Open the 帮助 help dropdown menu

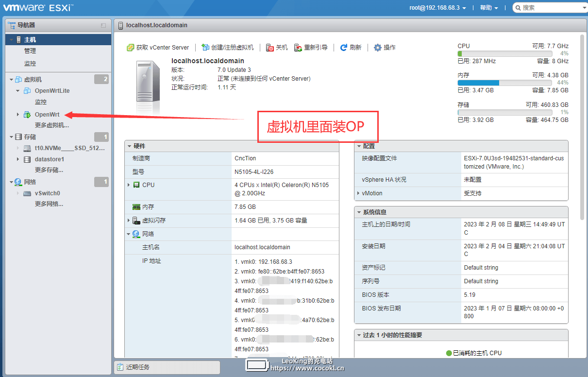click(489, 8)
